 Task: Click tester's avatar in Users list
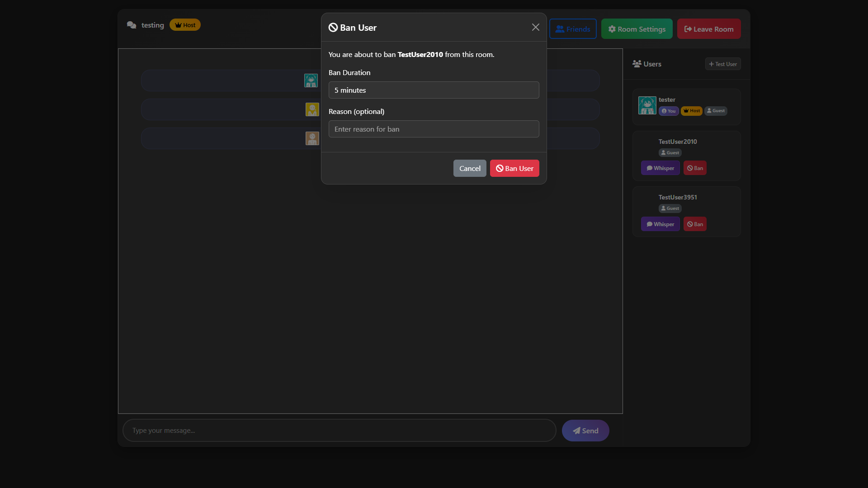647,105
